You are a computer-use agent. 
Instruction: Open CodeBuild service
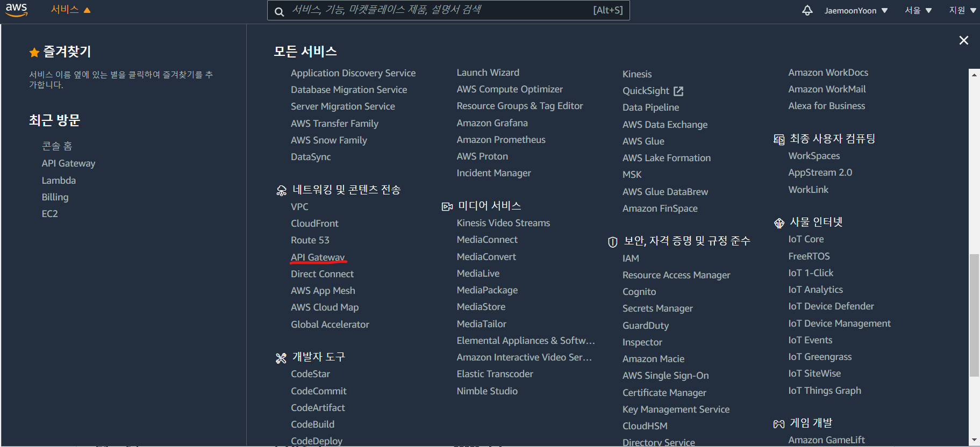[x=312, y=424]
